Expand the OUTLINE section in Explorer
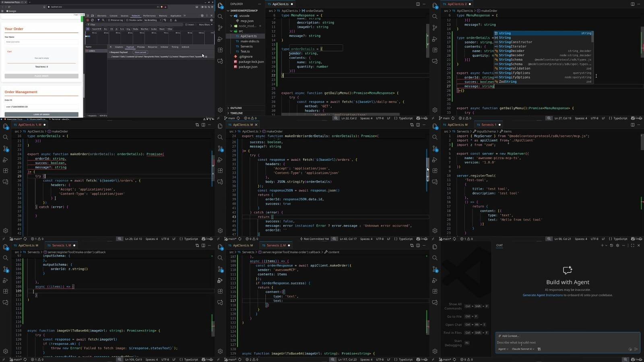The width and height of the screenshot is (644, 362). tap(236, 108)
